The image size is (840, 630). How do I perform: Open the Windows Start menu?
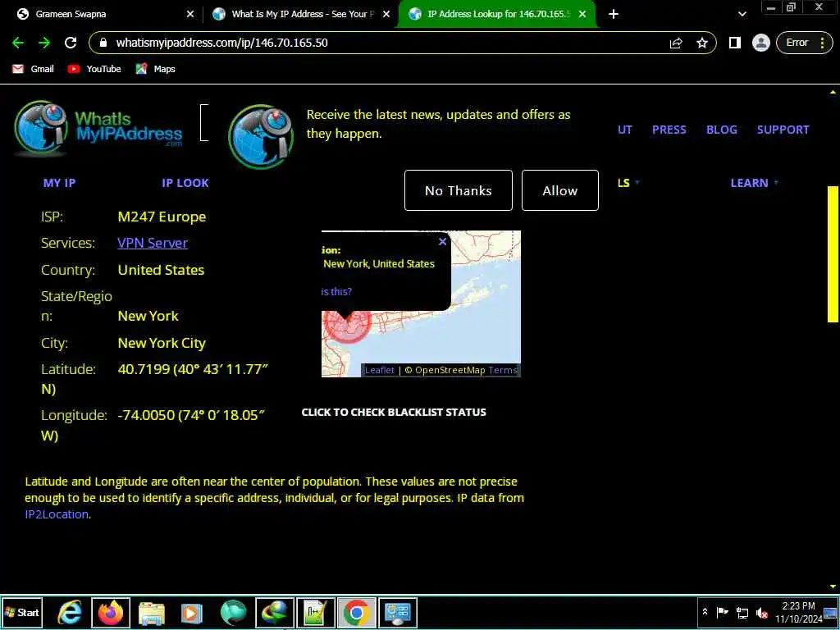pos(22,612)
